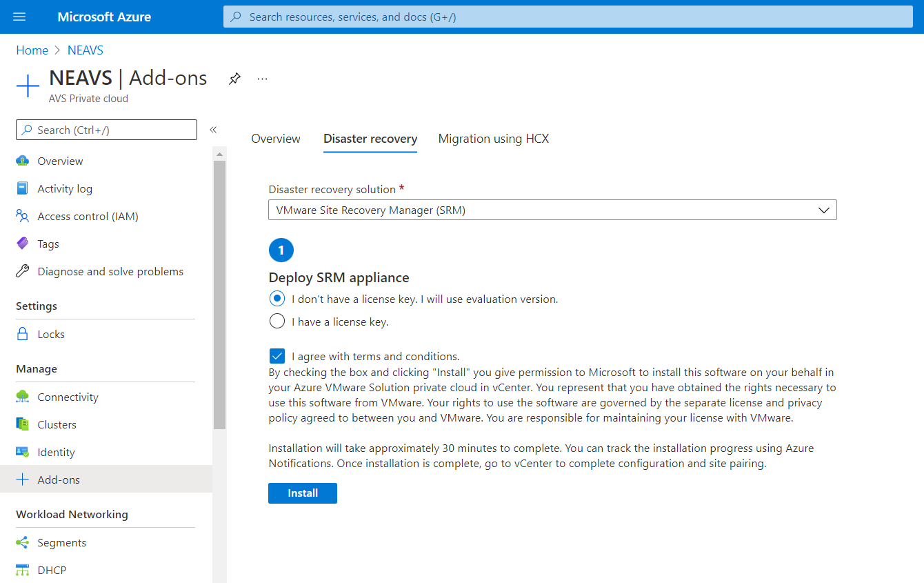This screenshot has height=583, width=924.
Task: Click the NEAVS breadcrumb link
Action: point(86,50)
